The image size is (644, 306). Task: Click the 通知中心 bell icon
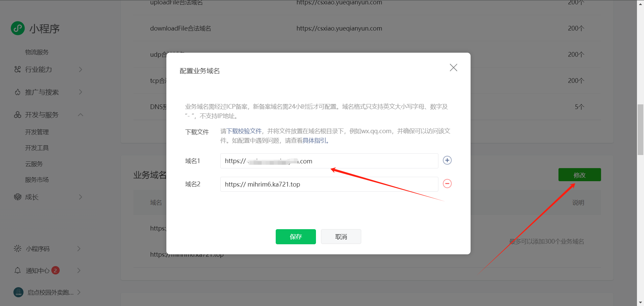click(18, 270)
